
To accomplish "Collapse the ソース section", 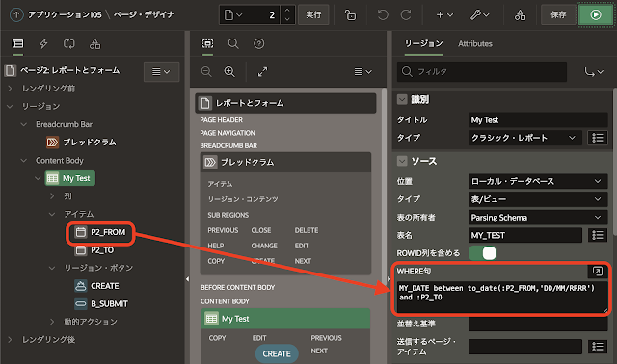I will tap(402, 161).
